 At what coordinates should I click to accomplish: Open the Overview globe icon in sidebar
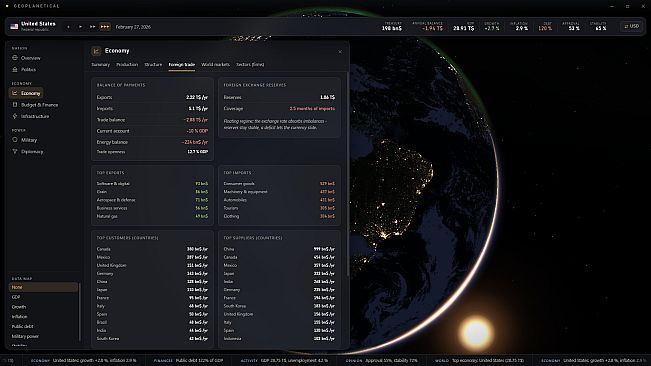coord(15,58)
